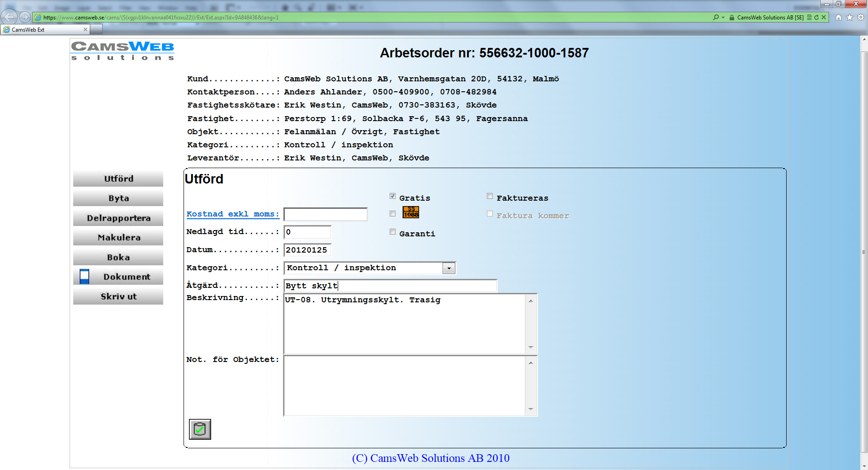Open the browser Tools gear icon
The image size is (868, 470).
861,18
